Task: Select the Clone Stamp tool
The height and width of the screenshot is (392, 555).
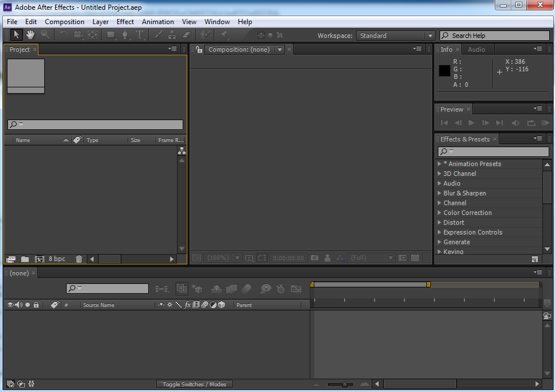Action: pos(172,34)
